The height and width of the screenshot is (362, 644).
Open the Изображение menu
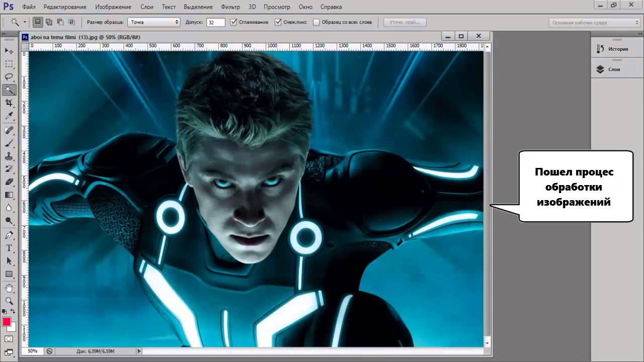[113, 7]
